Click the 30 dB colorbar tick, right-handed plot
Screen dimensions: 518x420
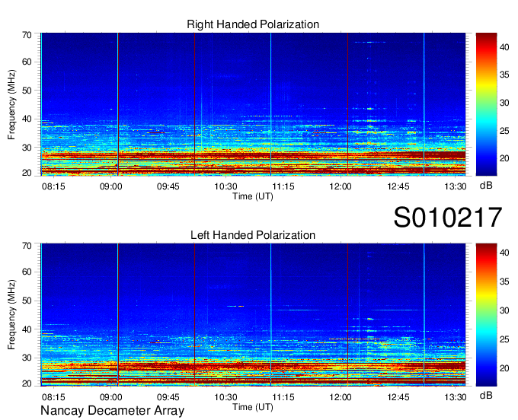pyautogui.click(x=504, y=103)
